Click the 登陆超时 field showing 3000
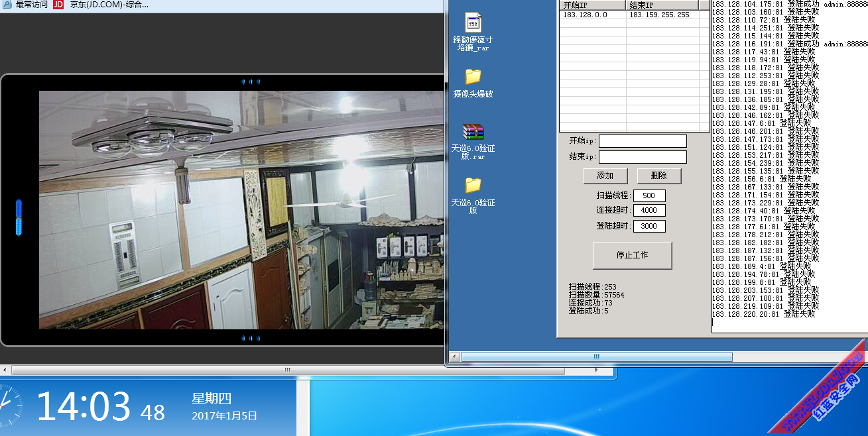The width and height of the screenshot is (868, 436). click(649, 227)
